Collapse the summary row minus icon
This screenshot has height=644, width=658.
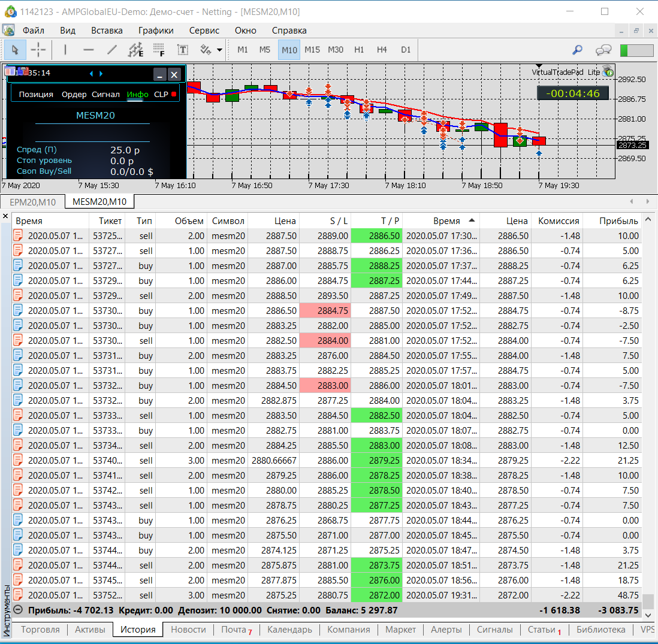pos(19,610)
